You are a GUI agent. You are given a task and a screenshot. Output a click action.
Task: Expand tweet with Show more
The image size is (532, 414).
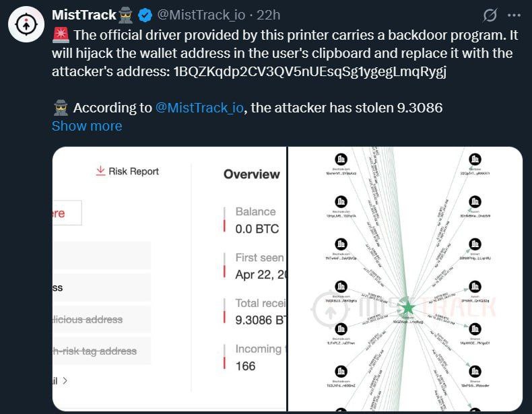point(87,126)
